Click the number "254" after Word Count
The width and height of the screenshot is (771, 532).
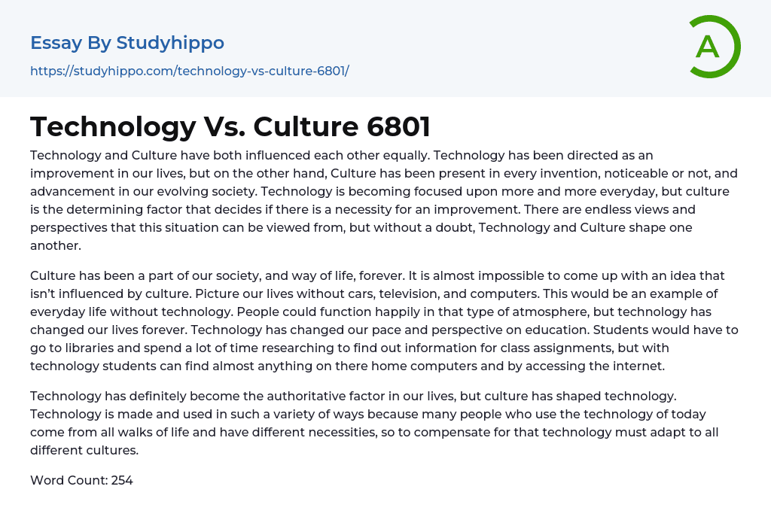coord(122,480)
